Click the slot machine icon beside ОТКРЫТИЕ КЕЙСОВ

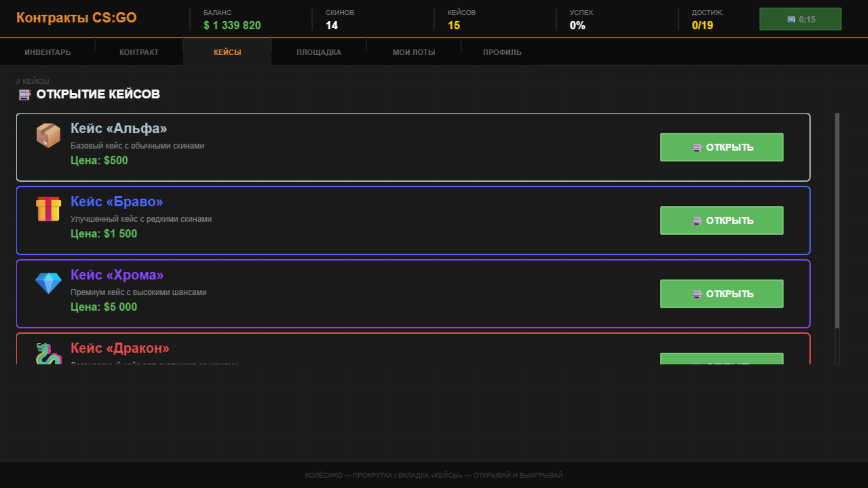(x=24, y=95)
